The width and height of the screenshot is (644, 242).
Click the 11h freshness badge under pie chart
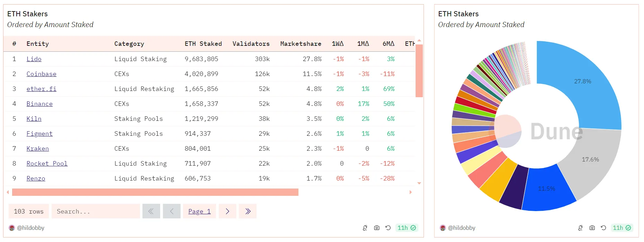tap(622, 228)
